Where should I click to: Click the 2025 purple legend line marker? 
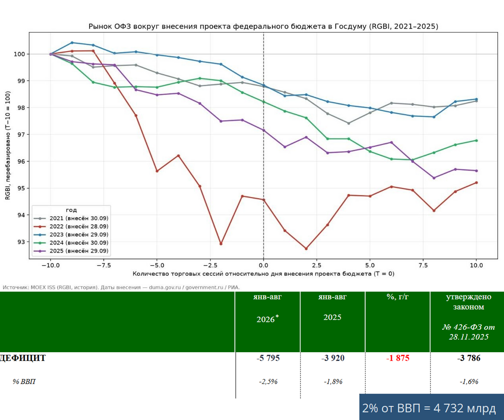pos(40,251)
